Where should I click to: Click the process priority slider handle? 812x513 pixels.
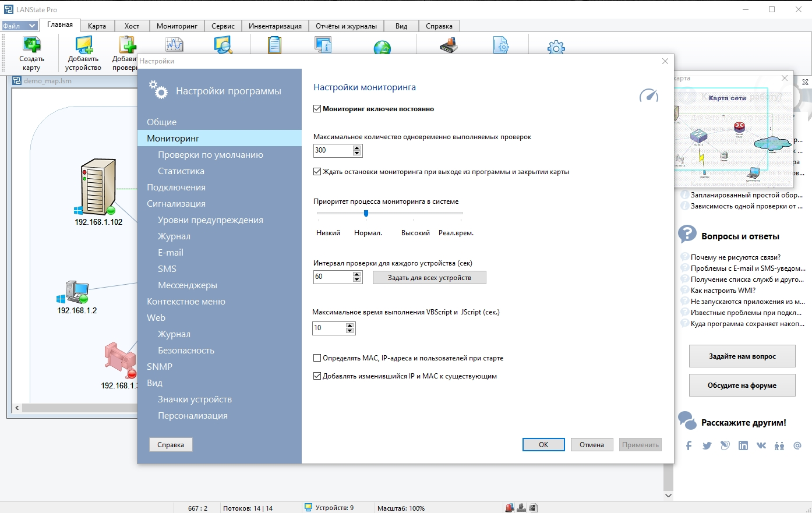tap(366, 213)
